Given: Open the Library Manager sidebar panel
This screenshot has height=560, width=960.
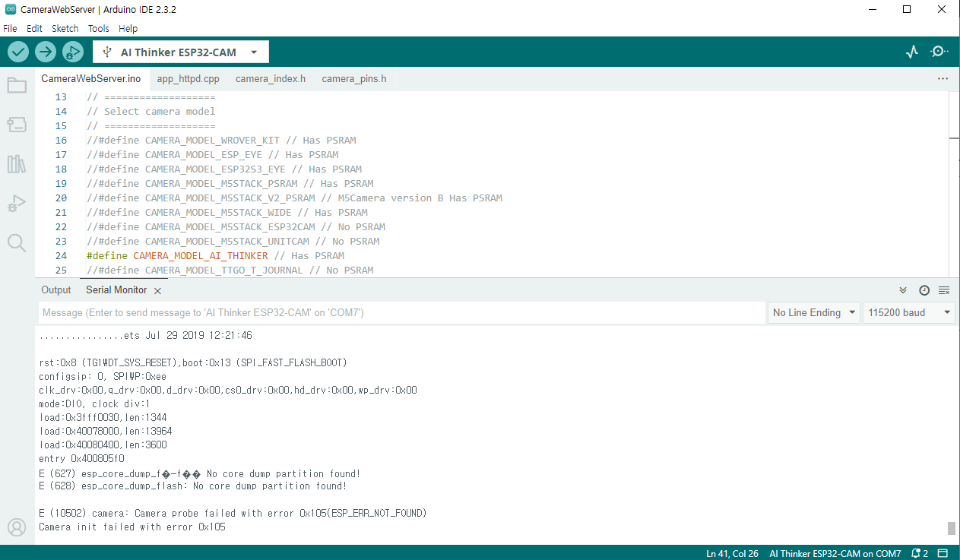Looking at the screenshot, I should tap(17, 164).
